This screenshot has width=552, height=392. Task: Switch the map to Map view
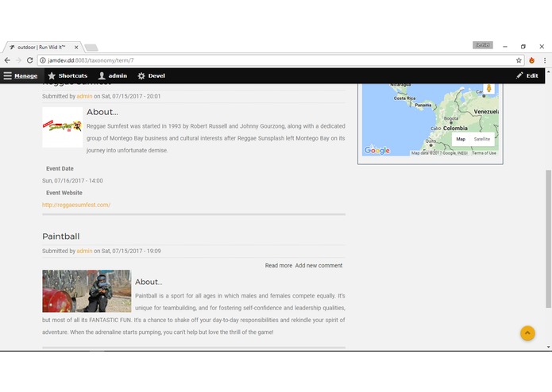click(461, 139)
